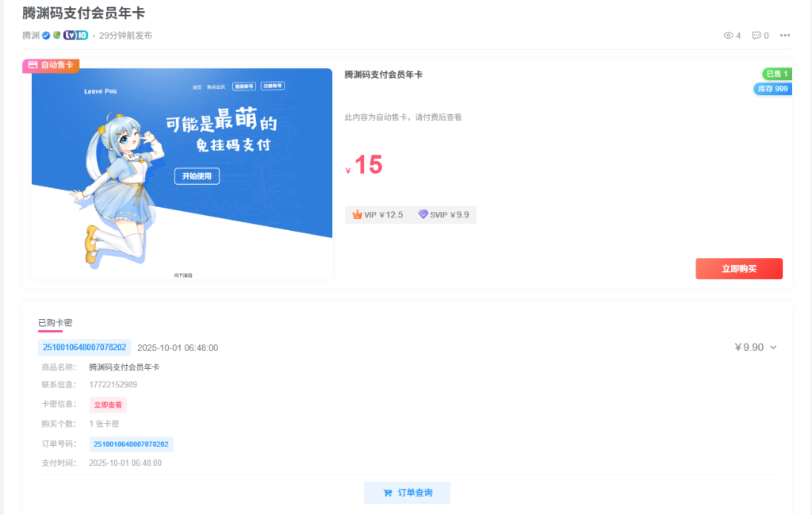Click the blue verified badge beside 腾渊
Image resolution: width=812 pixels, height=515 pixels.
pyautogui.click(x=46, y=36)
